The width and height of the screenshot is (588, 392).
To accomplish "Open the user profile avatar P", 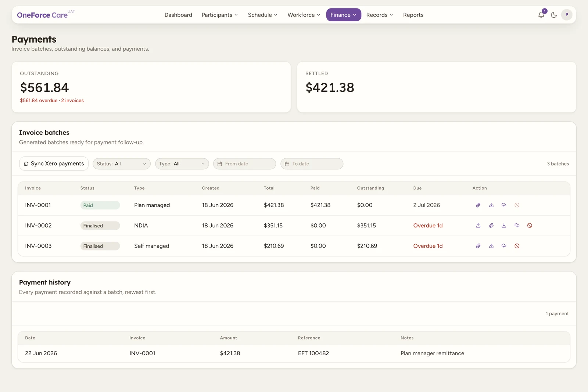I will (x=567, y=15).
